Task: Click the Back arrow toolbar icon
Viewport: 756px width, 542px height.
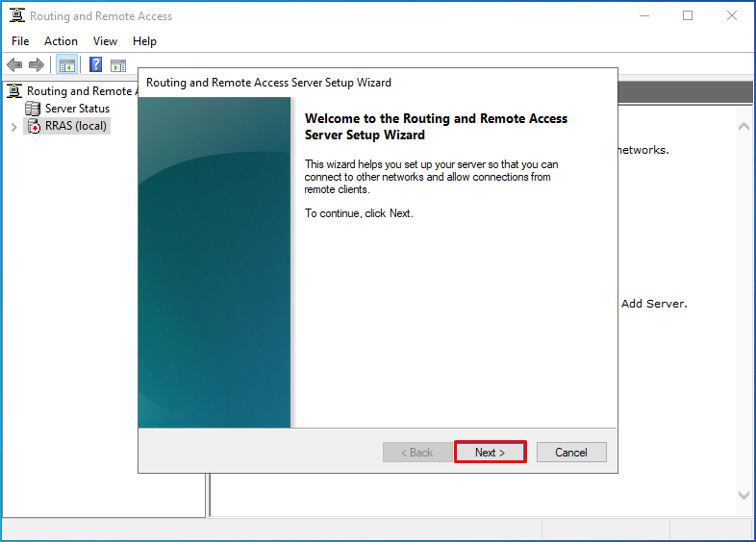Action: point(15,64)
